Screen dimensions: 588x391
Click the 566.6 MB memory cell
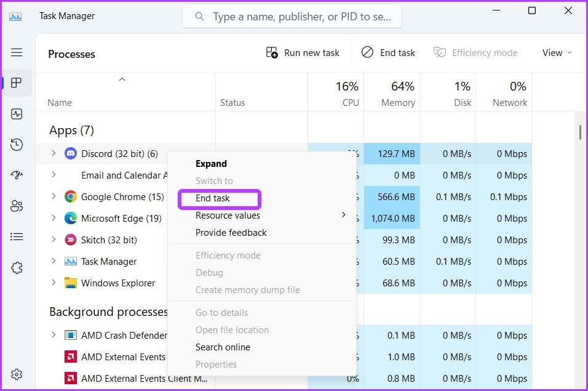coord(392,196)
